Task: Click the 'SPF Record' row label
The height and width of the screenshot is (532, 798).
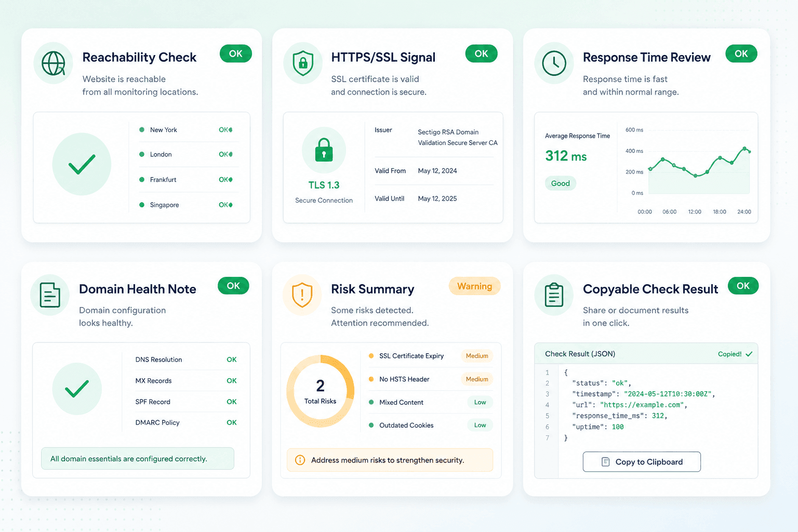Action: pyautogui.click(x=153, y=402)
